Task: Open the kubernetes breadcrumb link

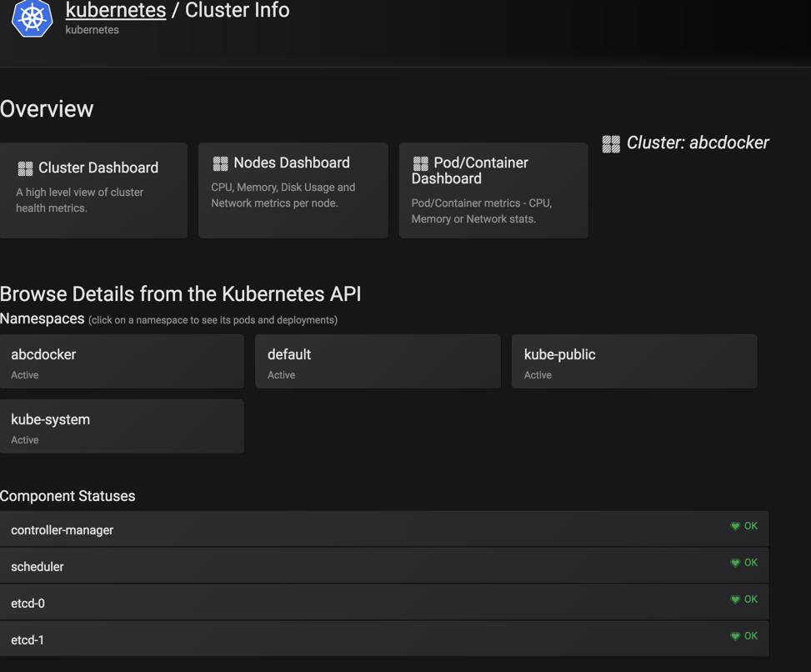Action: pyautogui.click(x=116, y=11)
